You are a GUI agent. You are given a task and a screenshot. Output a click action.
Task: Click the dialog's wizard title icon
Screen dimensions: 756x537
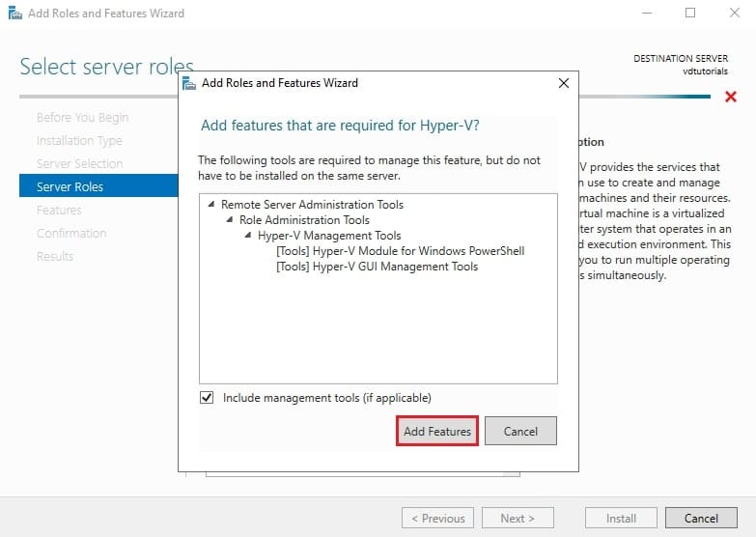click(189, 83)
